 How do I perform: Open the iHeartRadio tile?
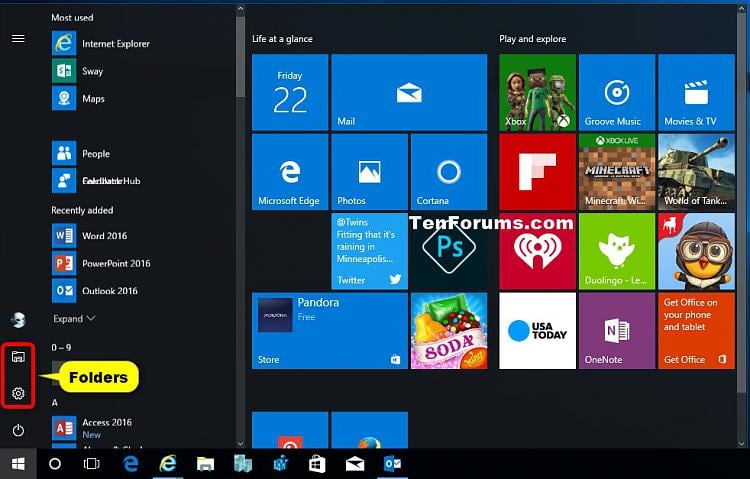[537, 251]
